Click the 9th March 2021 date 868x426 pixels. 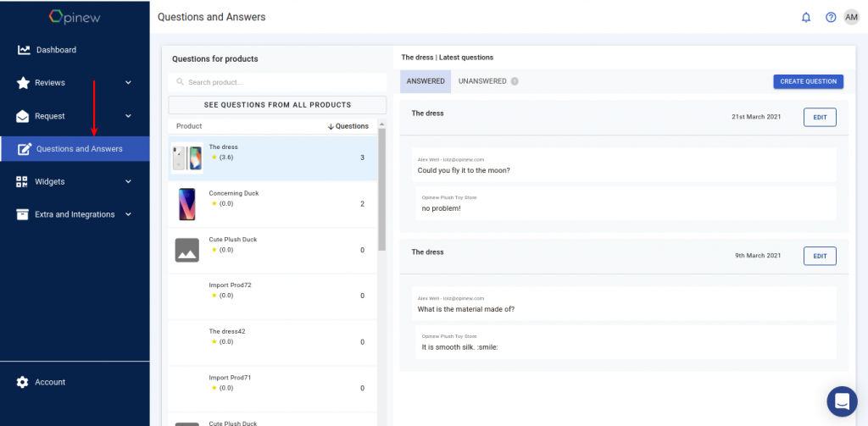758,256
